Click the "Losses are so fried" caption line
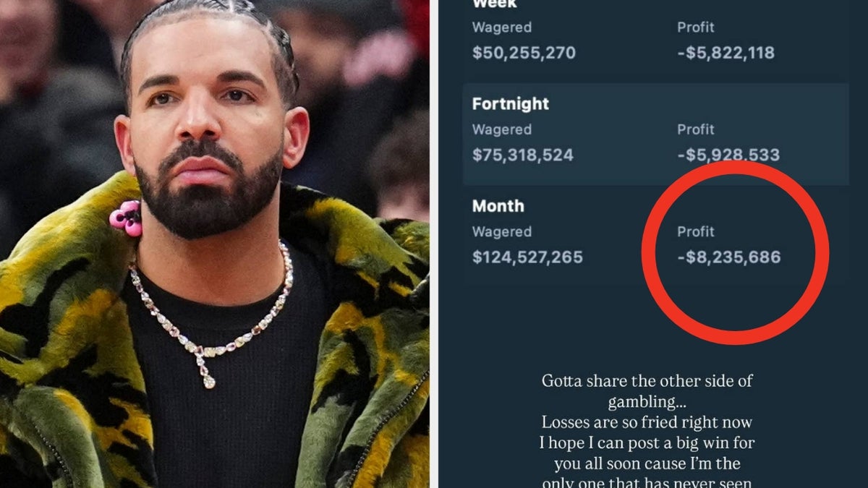 (x=647, y=422)
